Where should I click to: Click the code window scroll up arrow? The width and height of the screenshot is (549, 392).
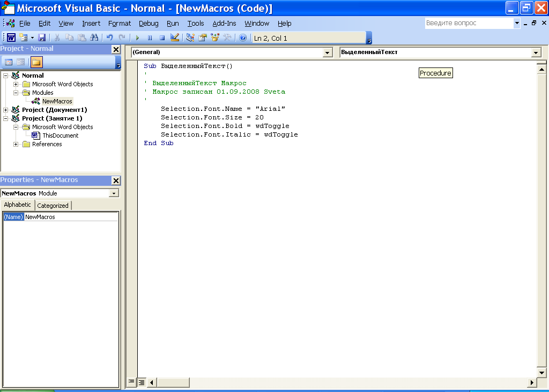tap(541, 69)
